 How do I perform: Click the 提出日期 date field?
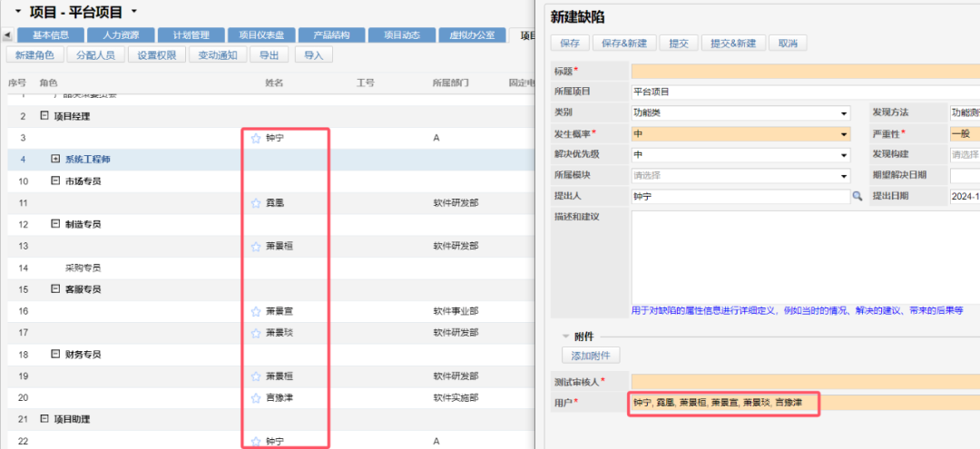[965, 196]
